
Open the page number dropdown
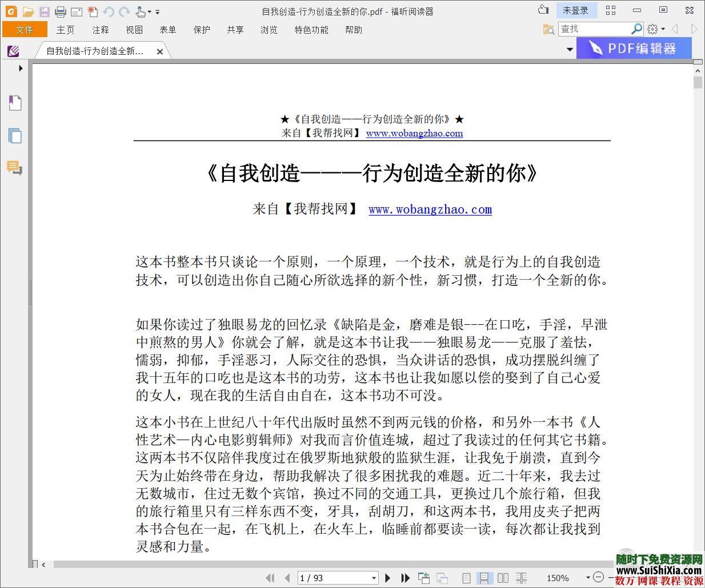coord(372,578)
